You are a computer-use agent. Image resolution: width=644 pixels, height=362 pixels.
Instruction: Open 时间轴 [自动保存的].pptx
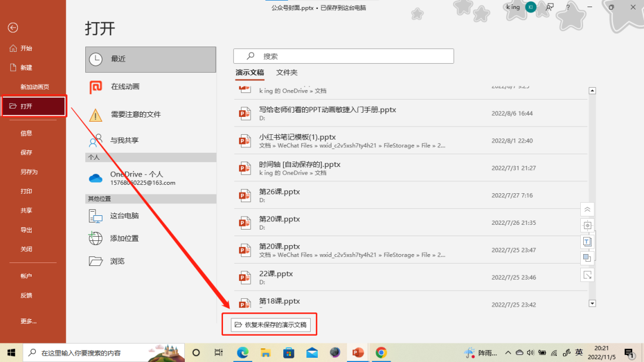pos(411,168)
